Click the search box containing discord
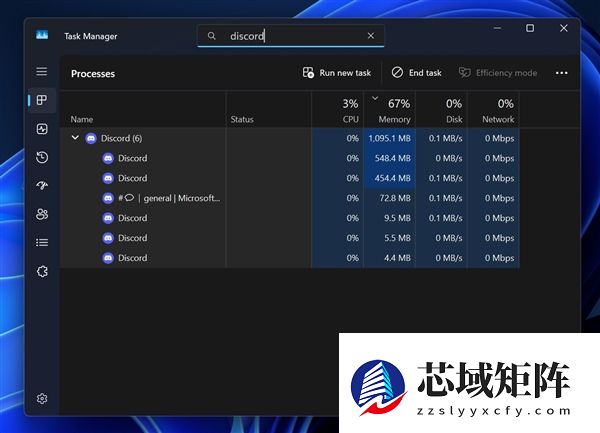Viewport: 600px width, 433px height. pyautogui.click(x=291, y=36)
